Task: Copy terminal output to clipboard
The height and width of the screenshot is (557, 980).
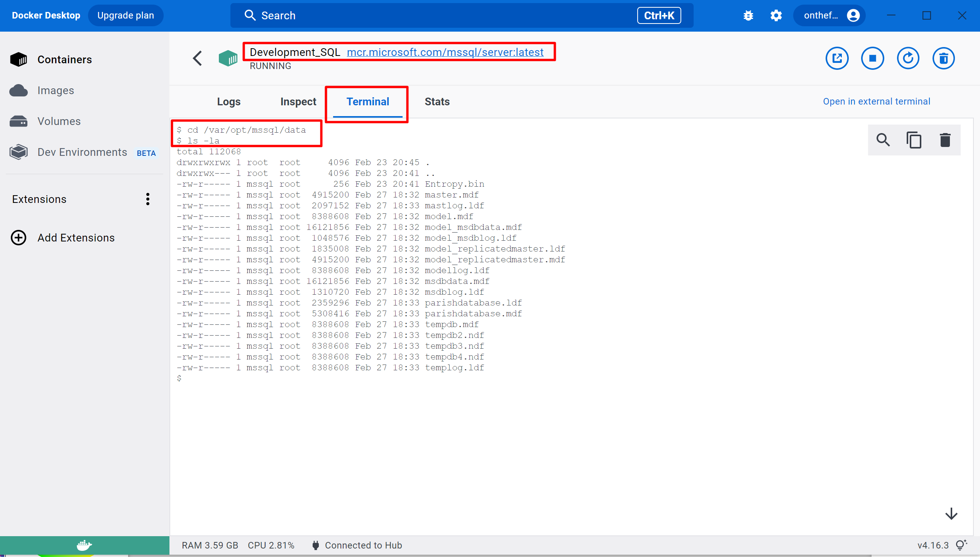Action: coord(914,140)
